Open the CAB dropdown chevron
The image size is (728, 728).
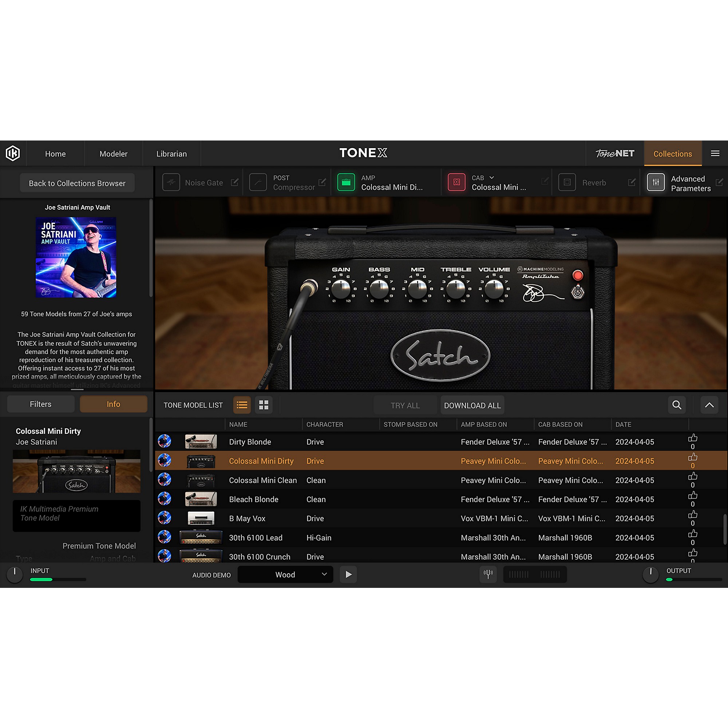(x=491, y=178)
